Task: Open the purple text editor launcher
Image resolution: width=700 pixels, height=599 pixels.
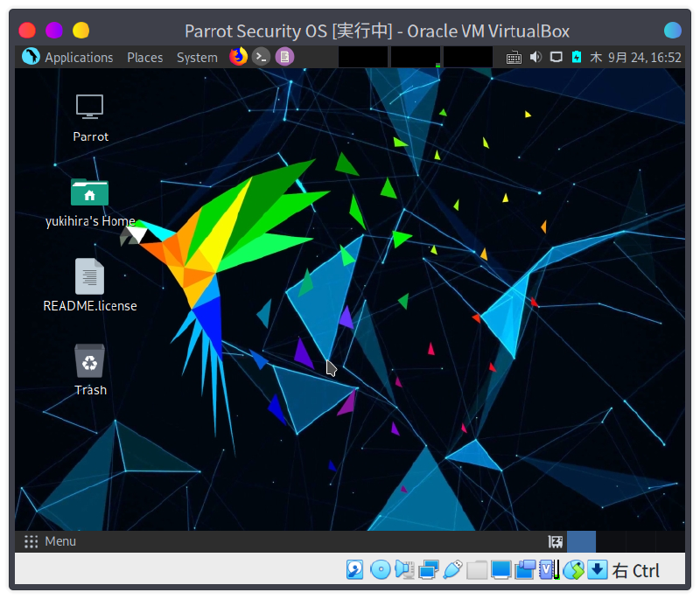Action: coord(283,57)
